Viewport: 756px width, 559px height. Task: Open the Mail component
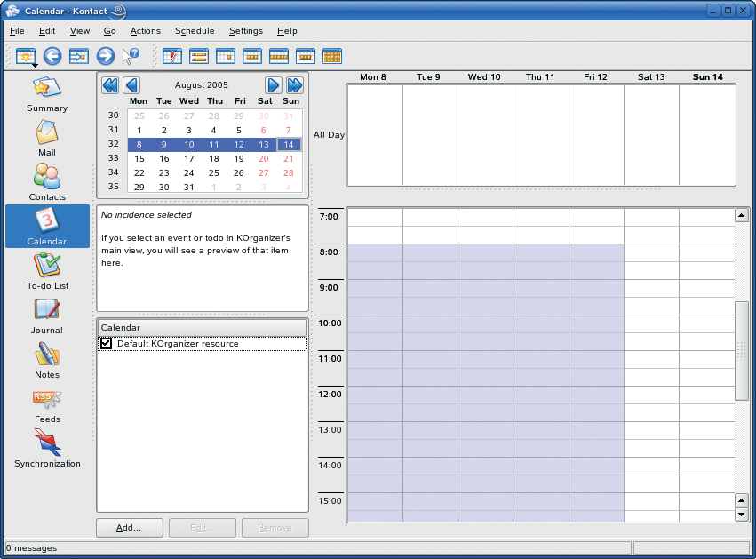tap(47, 138)
